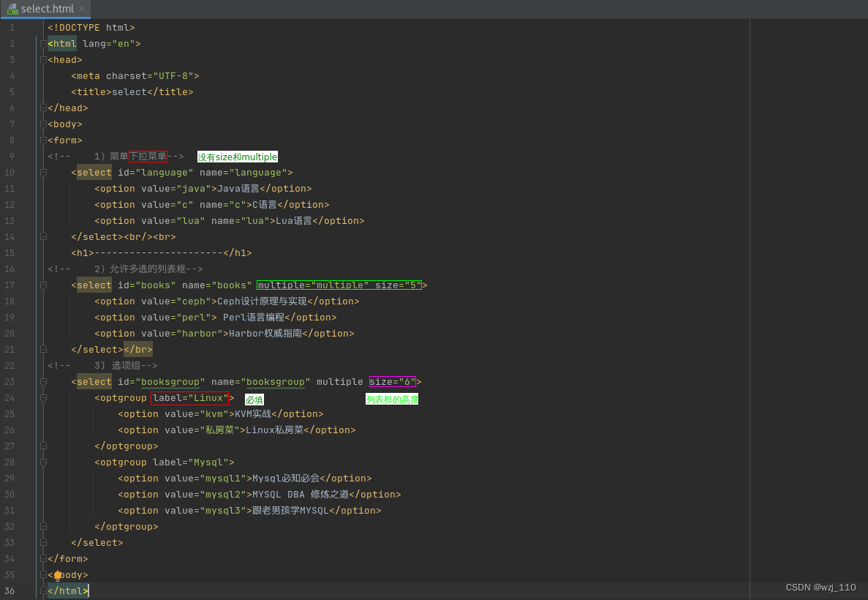Click the fold end marker at line 21
The image size is (868, 600).
(x=43, y=350)
